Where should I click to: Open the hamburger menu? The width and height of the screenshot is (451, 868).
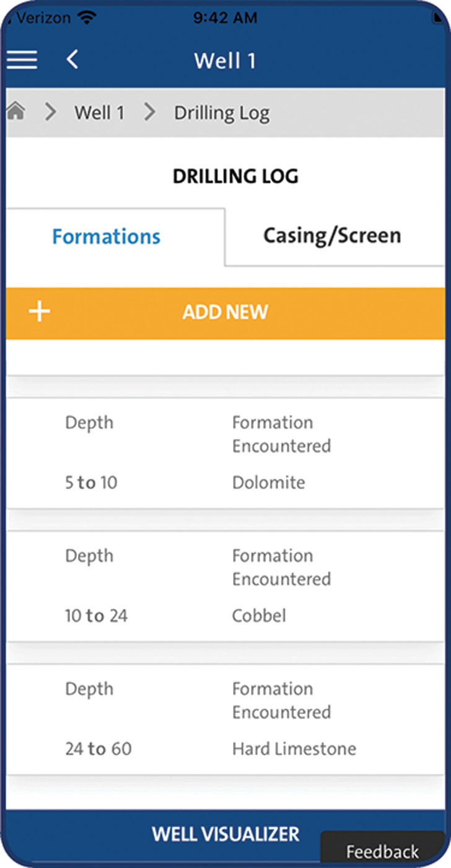22,60
